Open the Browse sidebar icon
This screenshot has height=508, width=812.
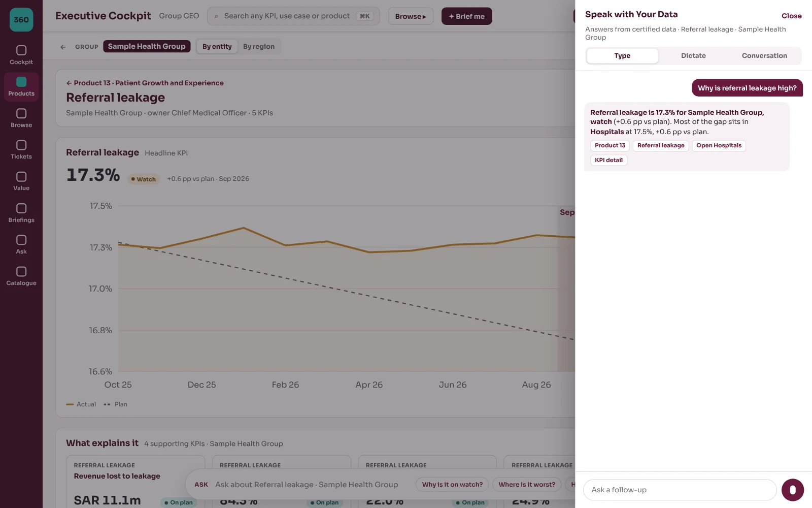coord(21,118)
